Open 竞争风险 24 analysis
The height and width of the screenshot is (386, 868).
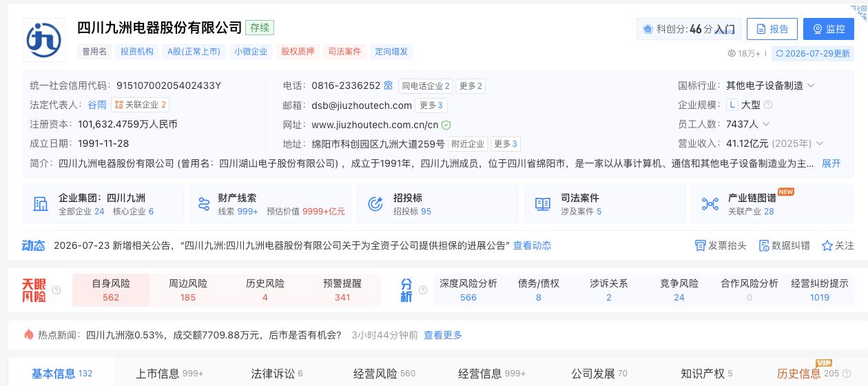click(x=679, y=290)
